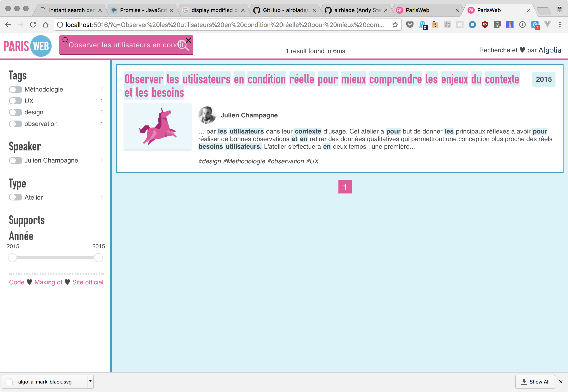The image size is (568, 392).
Task: Open the algolia-mark-black.svg downloaded file
Action: [x=45, y=382]
